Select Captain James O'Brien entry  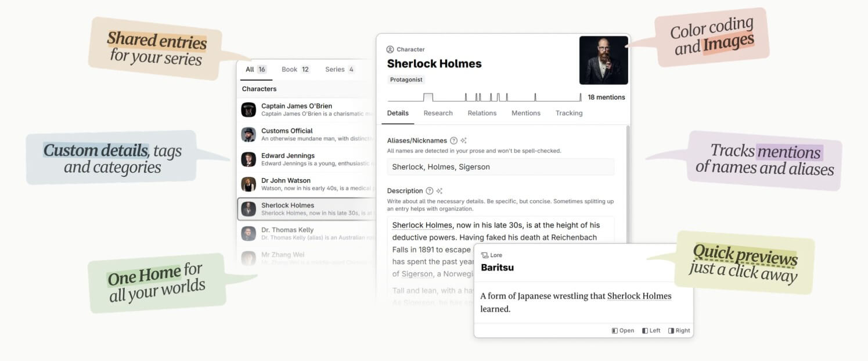click(307, 110)
